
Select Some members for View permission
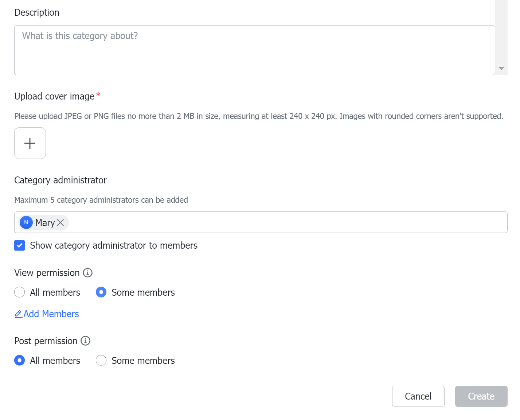click(x=101, y=292)
